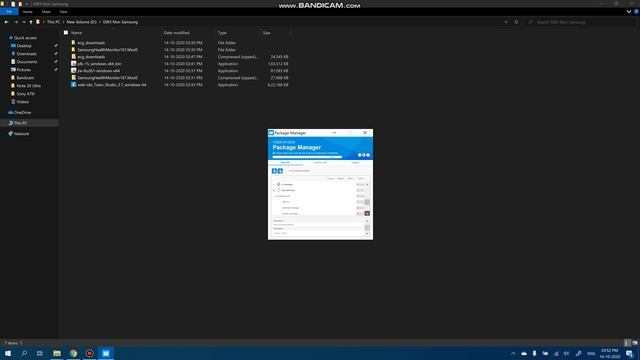640x360 pixels.
Task: Open Package Manager taskbar icon
Action: 106,353
